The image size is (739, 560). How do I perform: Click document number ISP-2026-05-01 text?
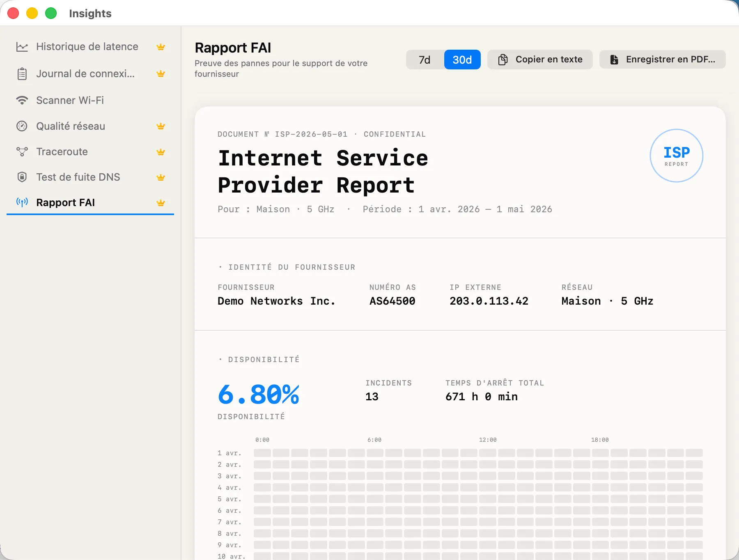pyautogui.click(x=311, y=134)
